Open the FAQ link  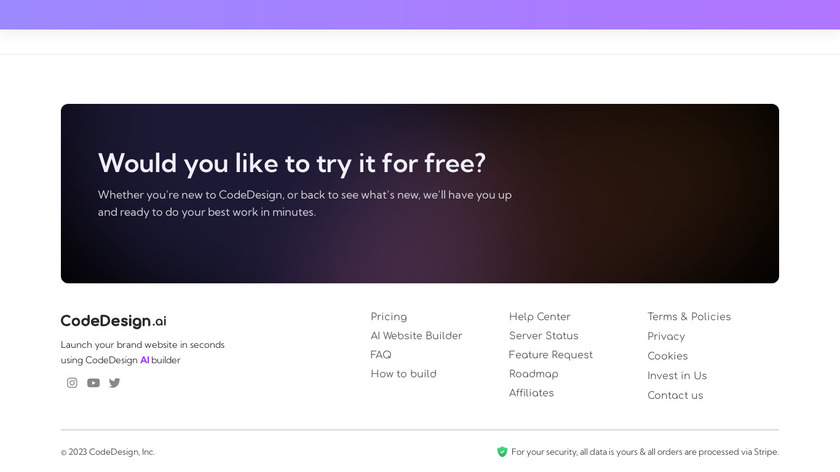point(381,355)
